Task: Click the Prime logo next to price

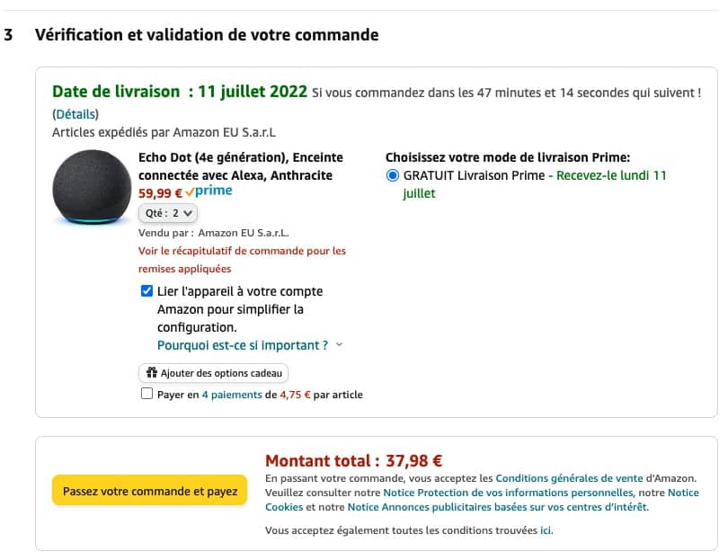Action: (209, 191)
